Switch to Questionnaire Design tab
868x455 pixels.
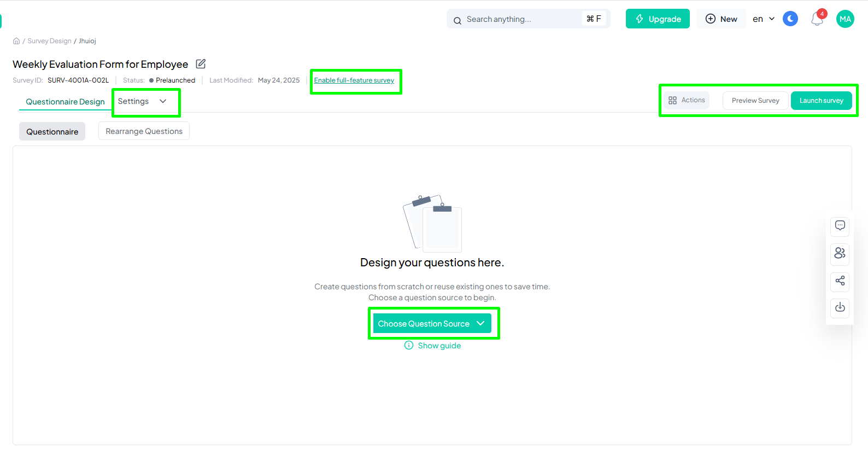tap(65, 102)
